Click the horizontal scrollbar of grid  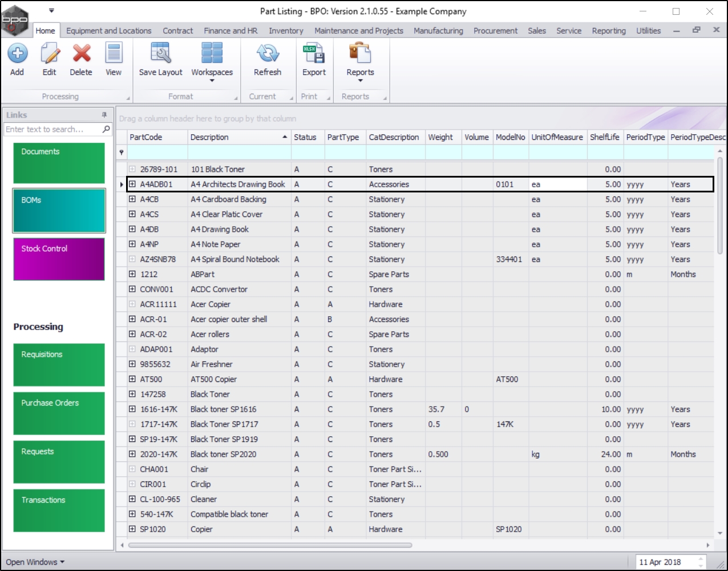pos(270,545)
